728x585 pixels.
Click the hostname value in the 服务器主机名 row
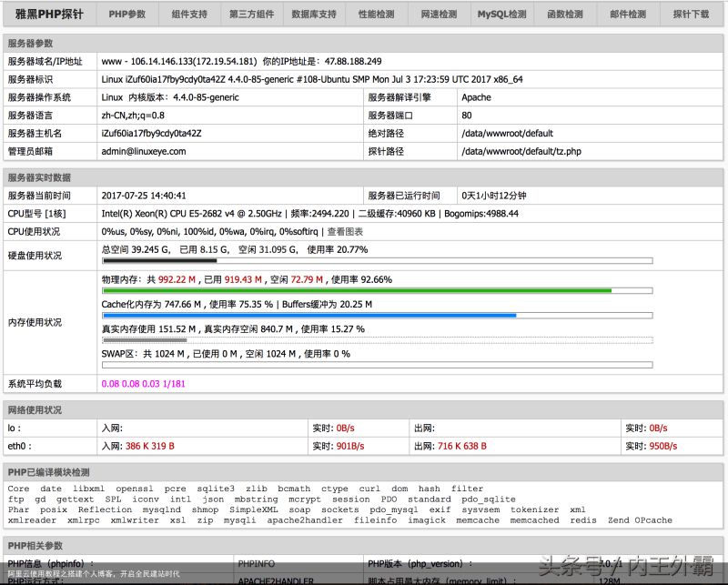[152, 133]
